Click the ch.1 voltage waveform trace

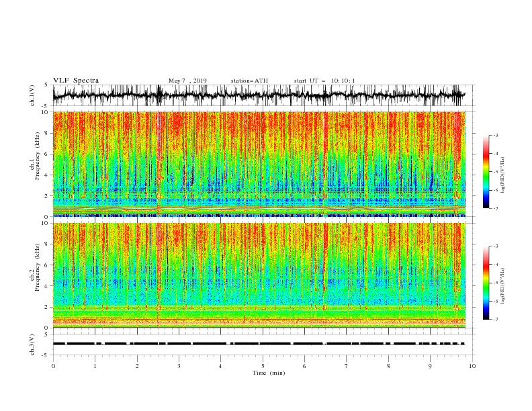(x=259, y=95)
